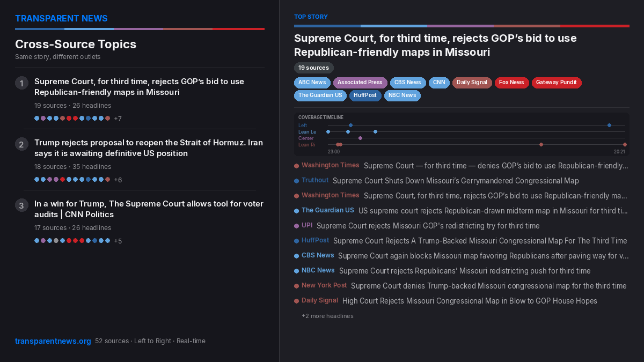Click the last dot on the Left timeline row
The height and width of the screenshot is (362, 644).
point(609,125)
